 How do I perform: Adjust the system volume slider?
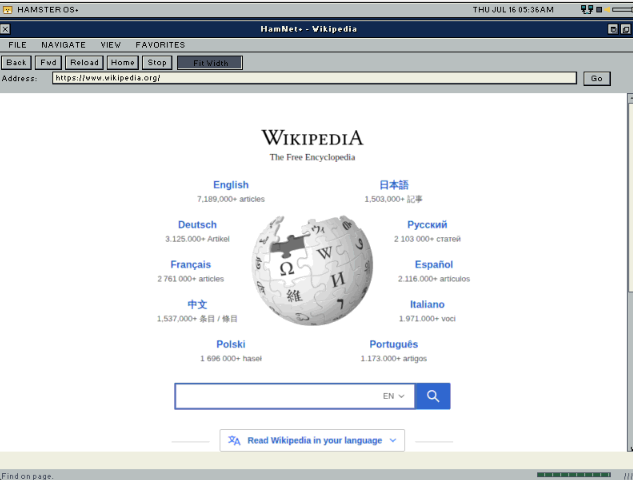623,9
